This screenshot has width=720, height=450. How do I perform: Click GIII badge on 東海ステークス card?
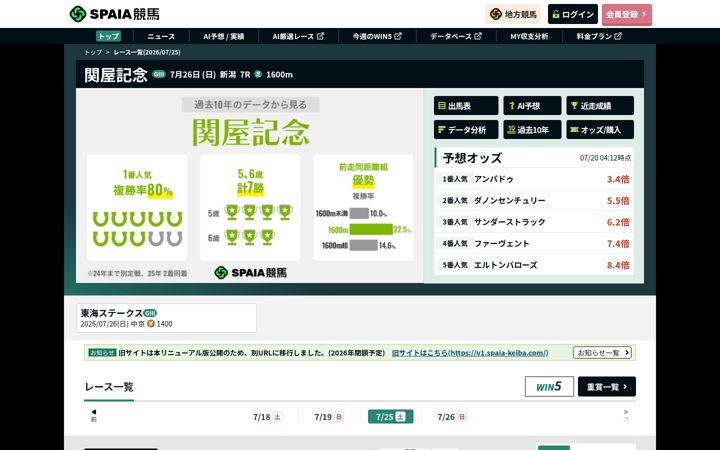click(x=150, y=313)
